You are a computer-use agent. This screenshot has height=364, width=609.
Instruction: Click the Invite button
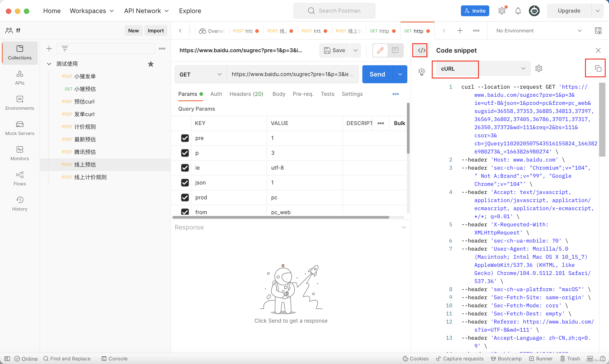click(475, 11)
